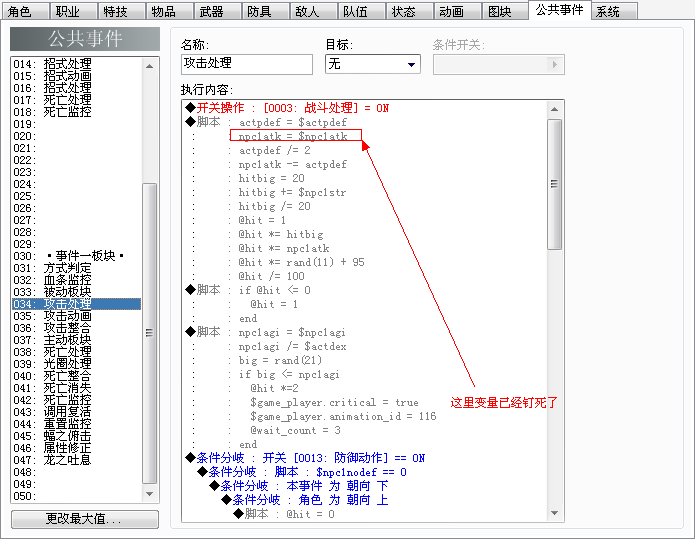Select event 036: 攻击整合
The height and width of the screenshot is (540, 695).
(76, 328)
